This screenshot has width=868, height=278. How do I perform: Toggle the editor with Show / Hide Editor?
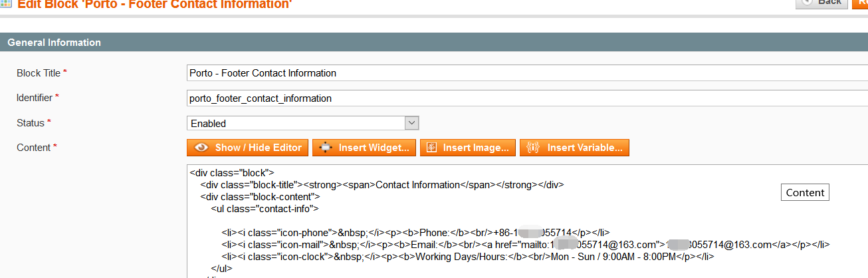pyautogui.click(x=247, y=148)
